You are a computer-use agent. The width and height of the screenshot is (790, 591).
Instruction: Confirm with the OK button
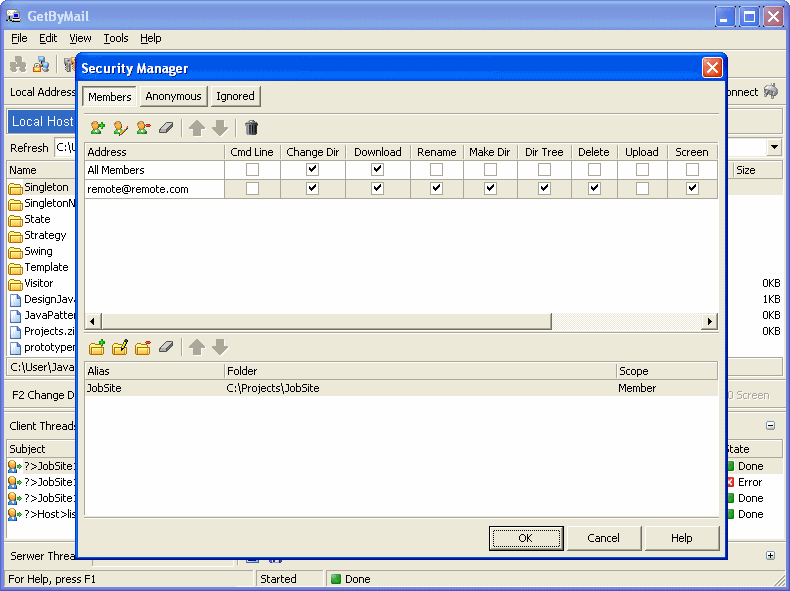pyautogui.click(x=526, y=538)
